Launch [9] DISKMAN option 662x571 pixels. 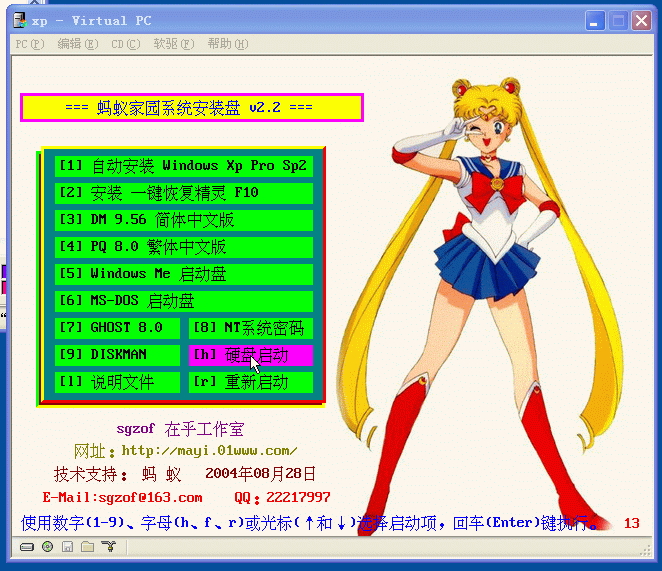tap(117, 355)
